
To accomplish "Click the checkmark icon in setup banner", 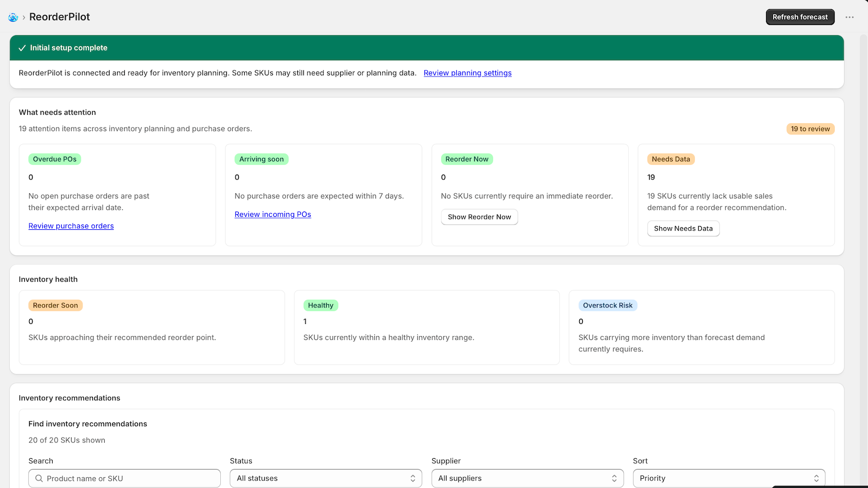I will coord(22,48).
